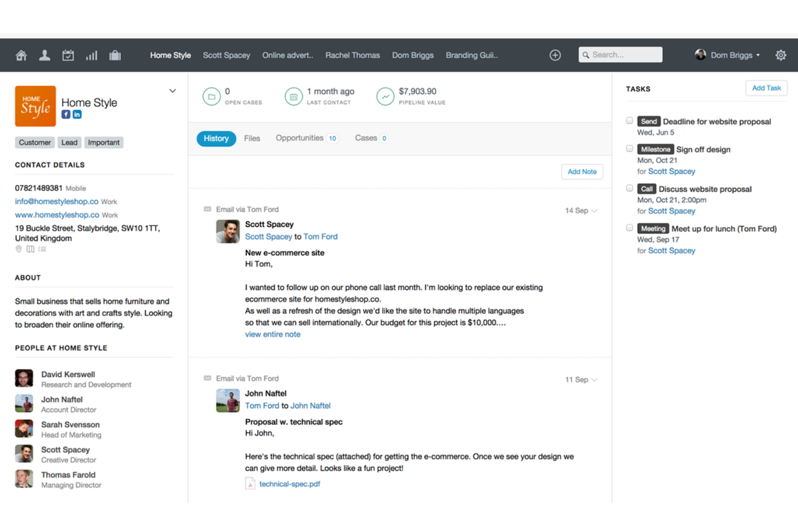The width and height of the screenshot is (798, 532).
Task: Check off the Sign off design task
Action: point(629,148)
